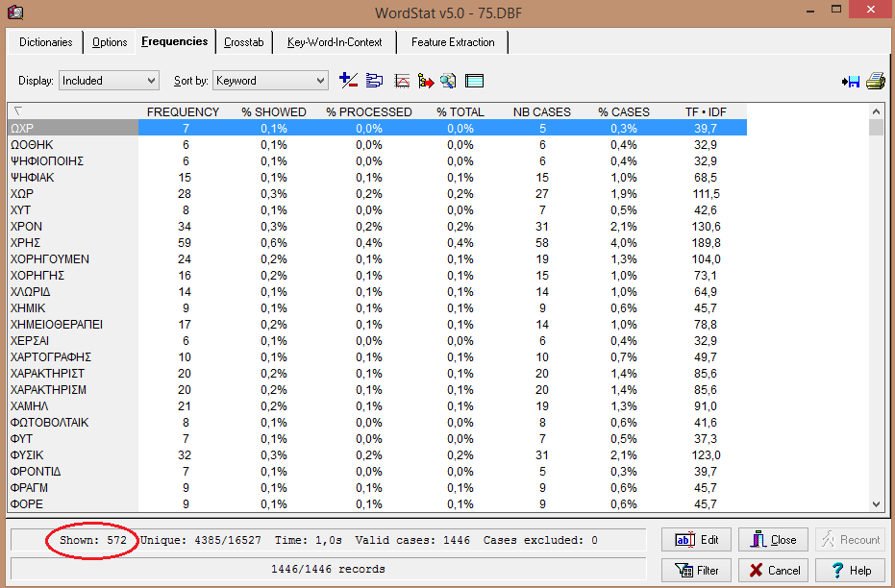Image resolution: width=895 pixels, height=588 pixels.
Task: Click the % CASES column header
Action: point(624,111)
